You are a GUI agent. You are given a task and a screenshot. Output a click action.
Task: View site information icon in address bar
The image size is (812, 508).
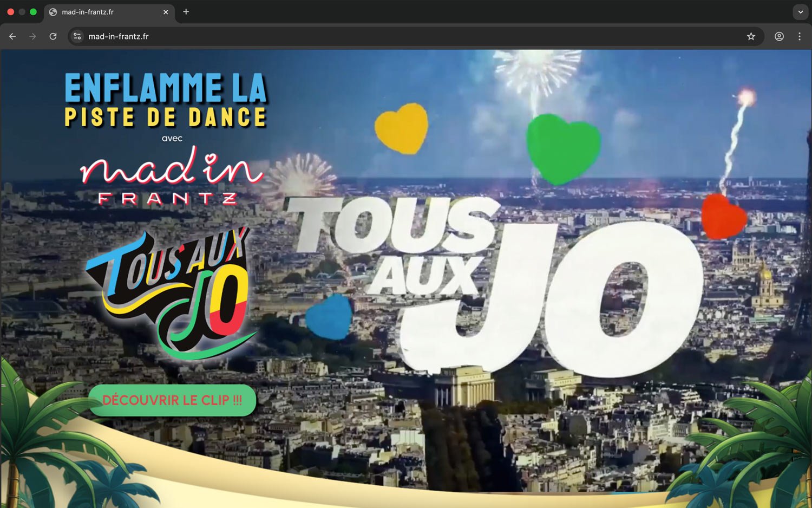click(77, 36)
